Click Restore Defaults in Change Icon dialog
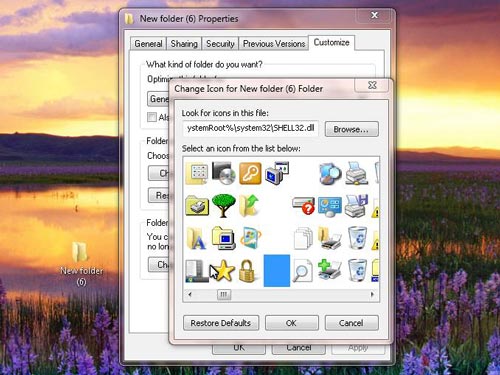This screenshot has width=500, height=375. (x=221, y=323)
